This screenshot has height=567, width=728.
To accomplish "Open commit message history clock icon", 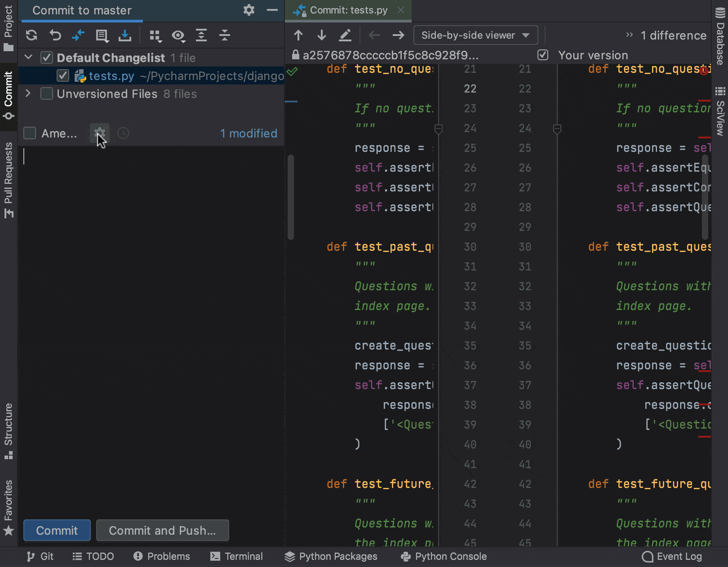I will tap(123, 133).
